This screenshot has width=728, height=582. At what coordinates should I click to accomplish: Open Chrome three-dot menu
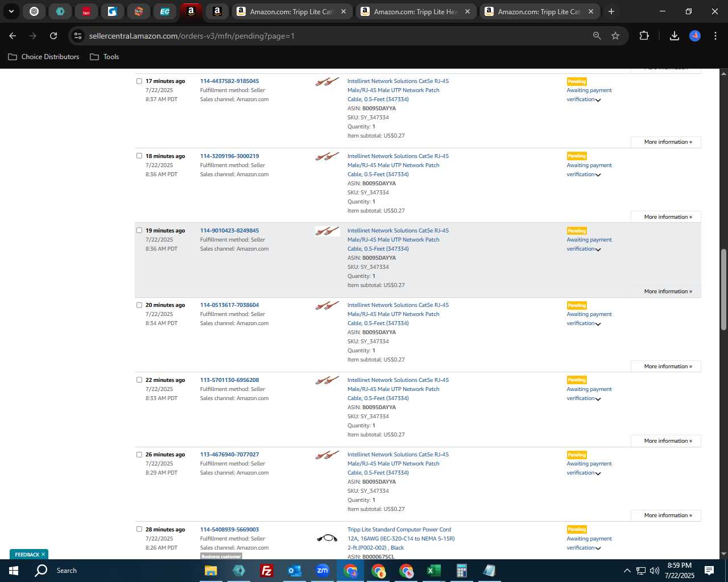click(715, 36)
